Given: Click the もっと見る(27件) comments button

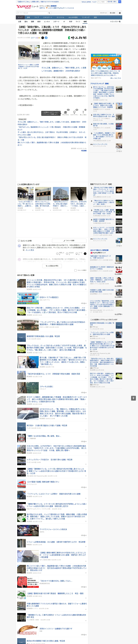Looking at the screenshot, I should [x=52, y=266].
